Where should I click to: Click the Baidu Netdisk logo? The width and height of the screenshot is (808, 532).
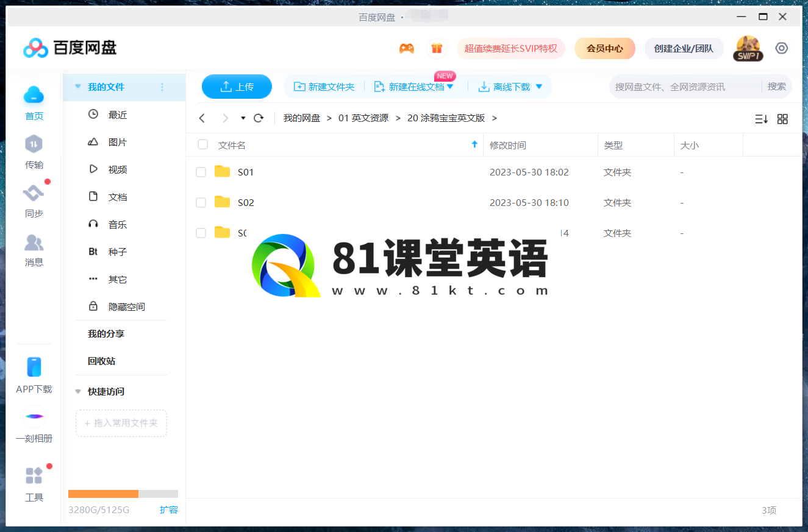(x=70, y=48)
